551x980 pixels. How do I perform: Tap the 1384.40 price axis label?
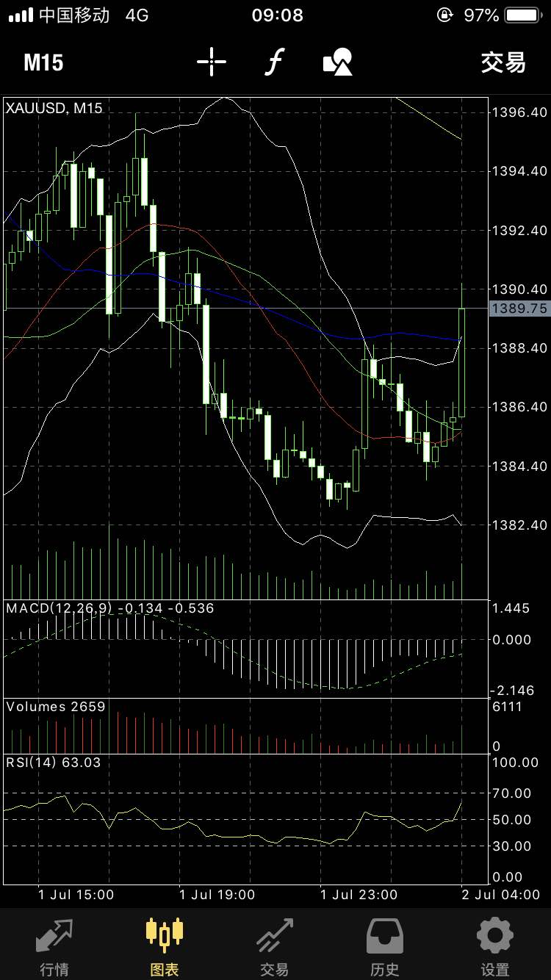coord(519,466)
